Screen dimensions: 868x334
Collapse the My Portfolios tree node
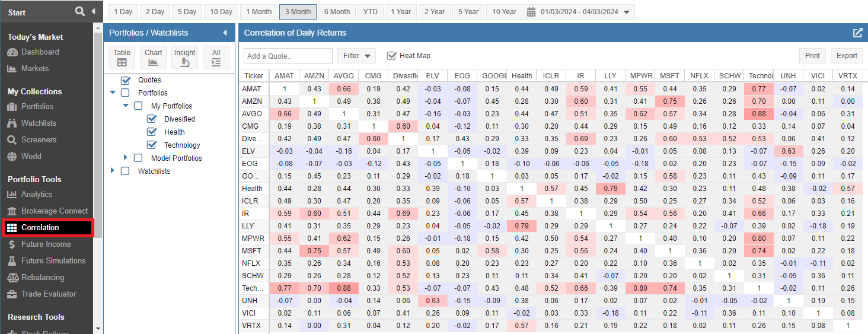(125, 106)
